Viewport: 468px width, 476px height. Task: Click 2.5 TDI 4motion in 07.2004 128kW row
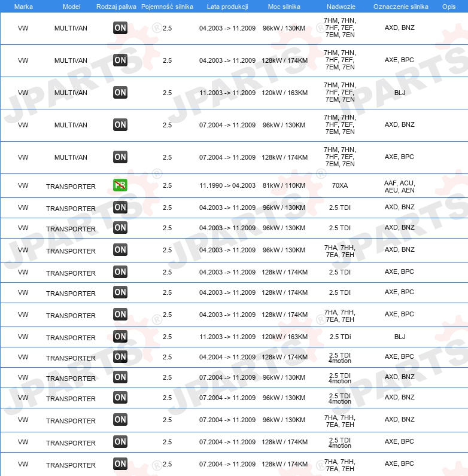[340, 443]
